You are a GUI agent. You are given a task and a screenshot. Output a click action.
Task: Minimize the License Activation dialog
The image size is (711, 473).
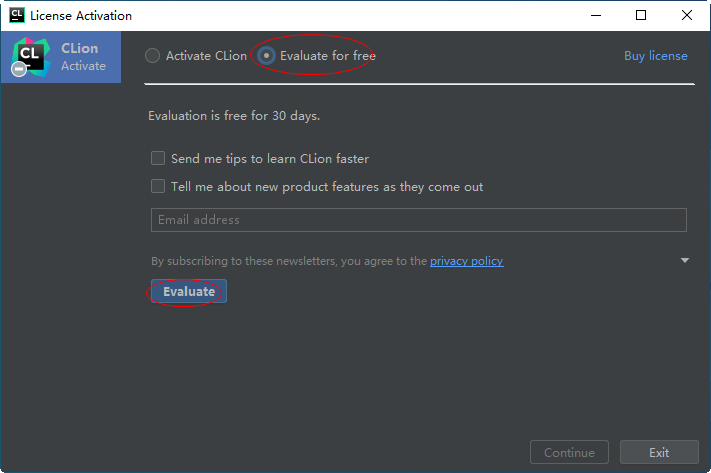596,16
